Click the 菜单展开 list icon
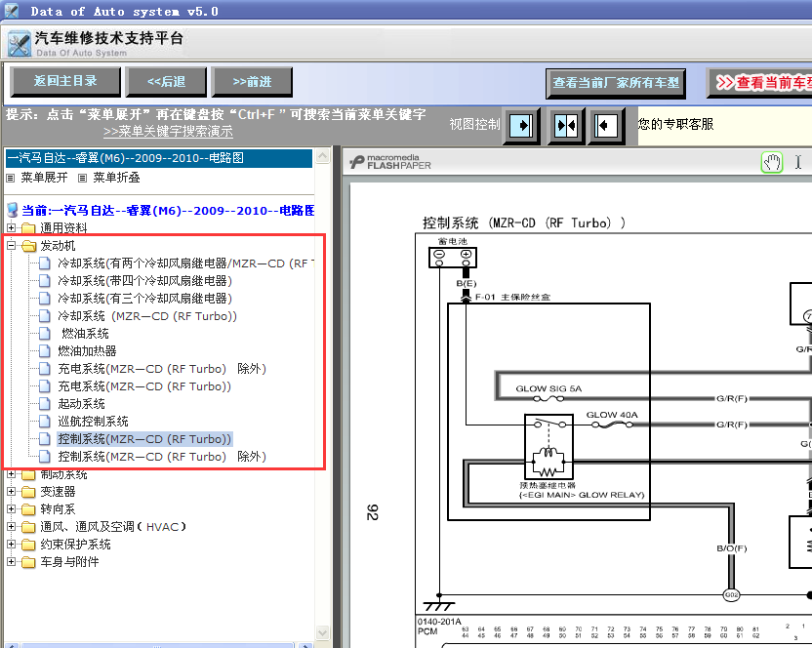Screen dimensions: 812x648 pyautogui.click(x=11, y=179)
